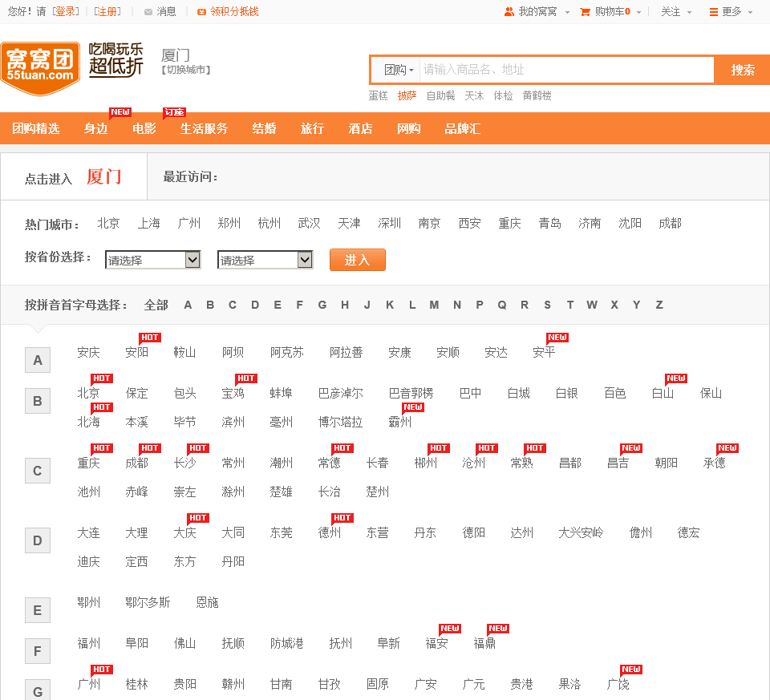Select city 桂林
The width and height of the screenshot is (770, 700).
[137, 684]
